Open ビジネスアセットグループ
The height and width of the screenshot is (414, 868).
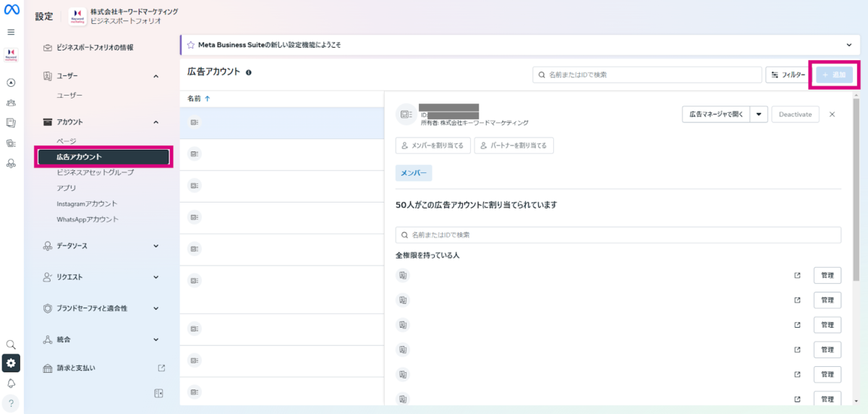click(x=95, y=172)
